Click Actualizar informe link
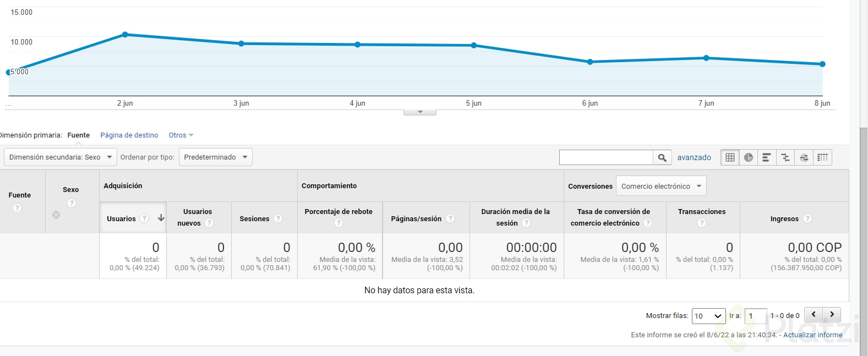Viewport: 868px width, 356px height. pyautogui.click(x=813, y=335)
